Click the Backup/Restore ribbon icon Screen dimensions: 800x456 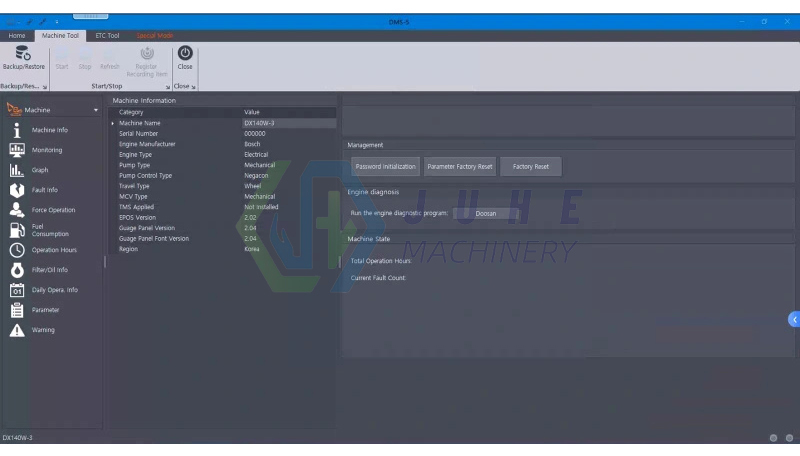(23, 54)
